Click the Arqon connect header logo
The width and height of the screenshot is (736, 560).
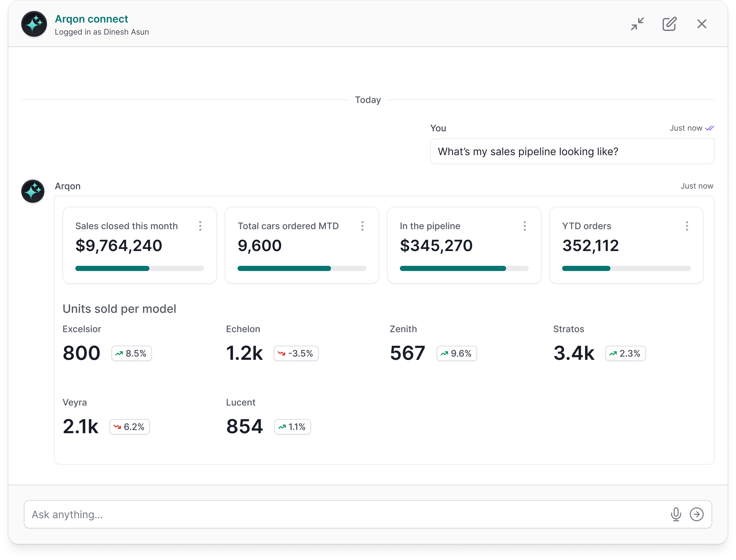34,24
